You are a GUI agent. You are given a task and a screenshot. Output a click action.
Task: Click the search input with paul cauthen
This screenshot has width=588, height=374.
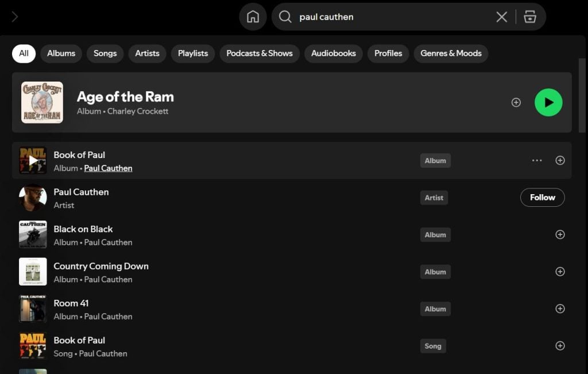pos(390,17)
